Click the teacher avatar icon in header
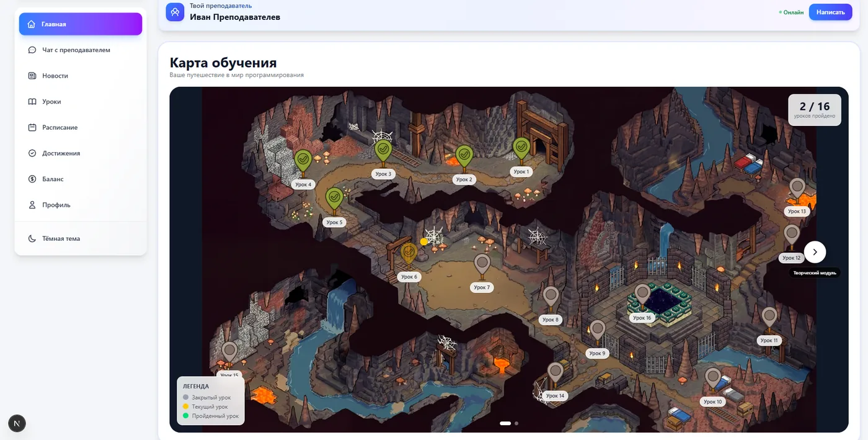Image resolution: width=868 pixels, height=440 pixels. (x=175, y=12)
